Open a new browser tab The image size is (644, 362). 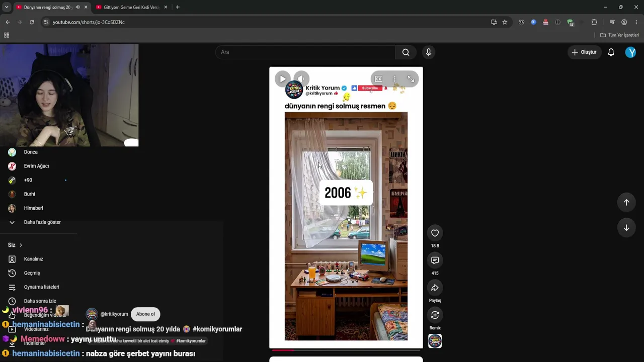point(178,7)
